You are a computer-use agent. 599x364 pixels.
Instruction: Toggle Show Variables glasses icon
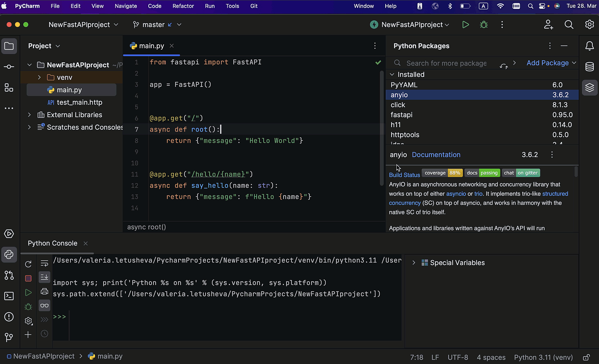44,306
